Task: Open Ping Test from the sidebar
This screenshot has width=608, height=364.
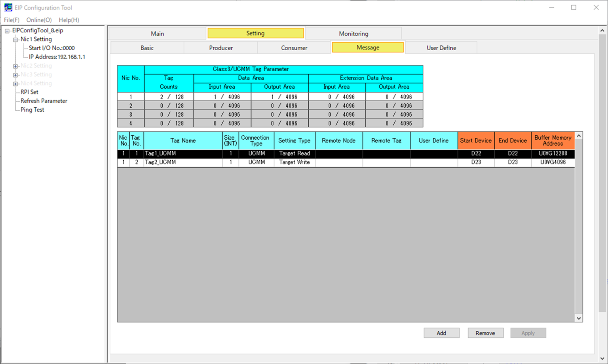Action: pos(32,110)
